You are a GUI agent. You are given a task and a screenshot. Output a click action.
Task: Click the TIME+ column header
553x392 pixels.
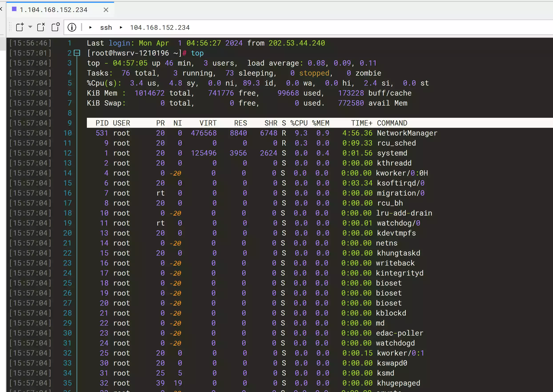click(362, 123)
